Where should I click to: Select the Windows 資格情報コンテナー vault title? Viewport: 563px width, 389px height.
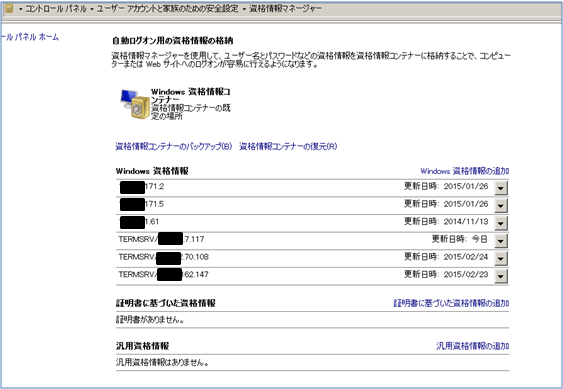[191, 95]
